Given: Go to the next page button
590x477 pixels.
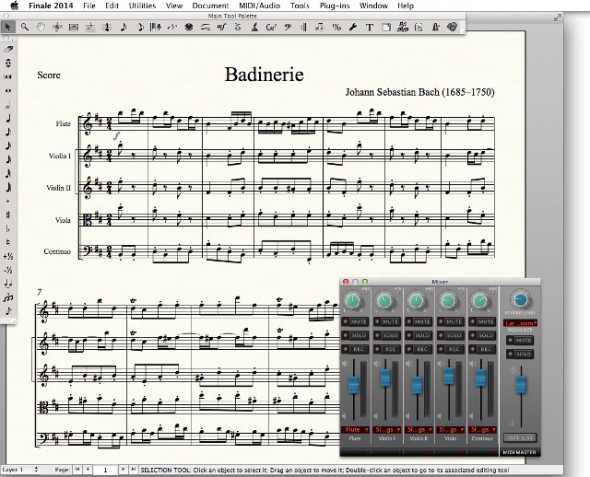Looking at the screenshot, I should pos(123,469).
